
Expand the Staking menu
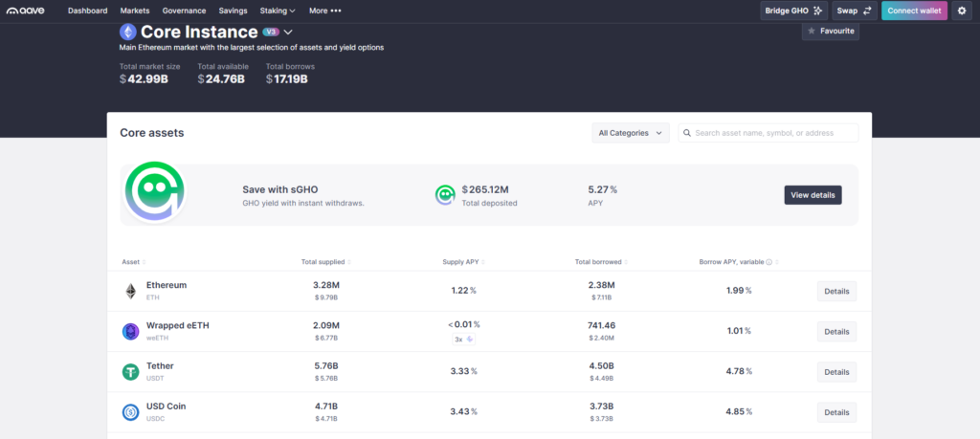[278, 11]
